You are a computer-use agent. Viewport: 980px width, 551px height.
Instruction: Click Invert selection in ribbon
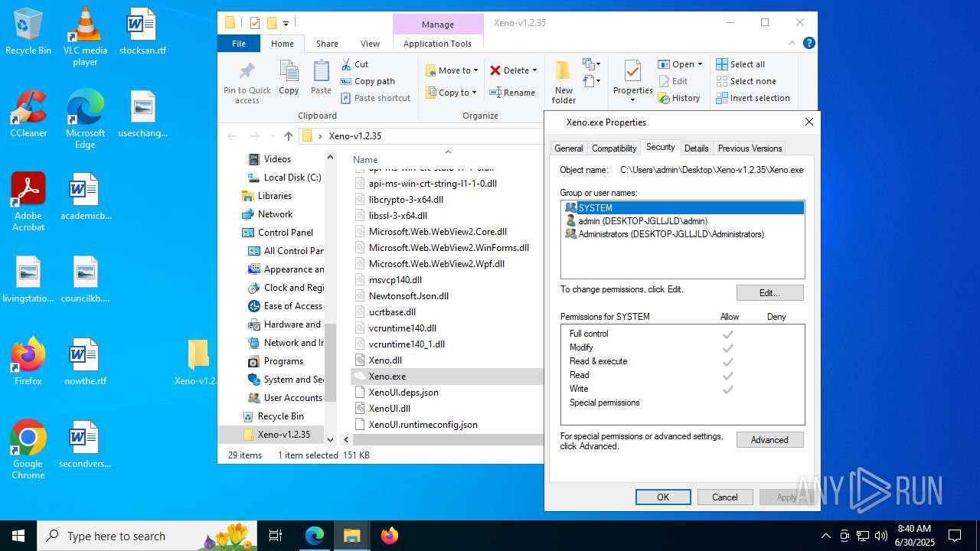[x=753, y=98]
